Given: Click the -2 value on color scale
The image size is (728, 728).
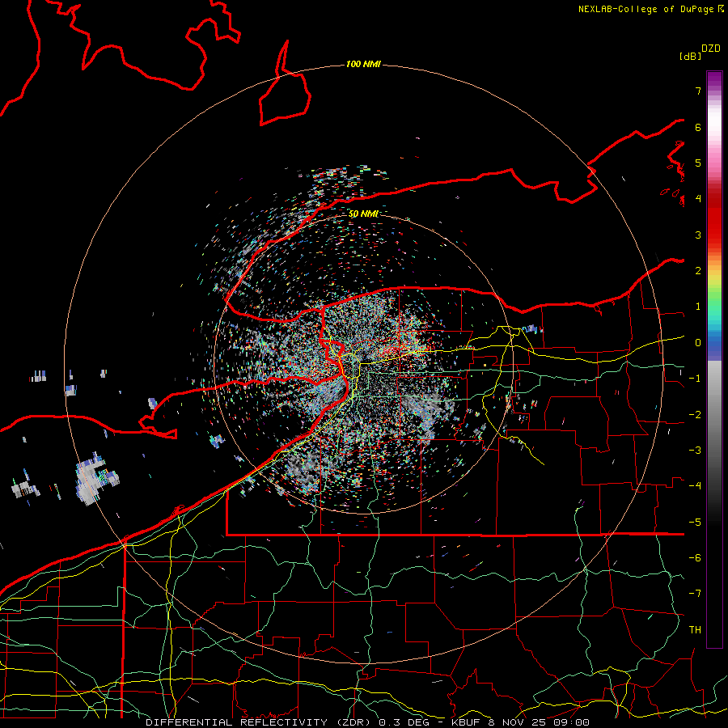Looking at the screenshot, I should [x=695, y=415].
